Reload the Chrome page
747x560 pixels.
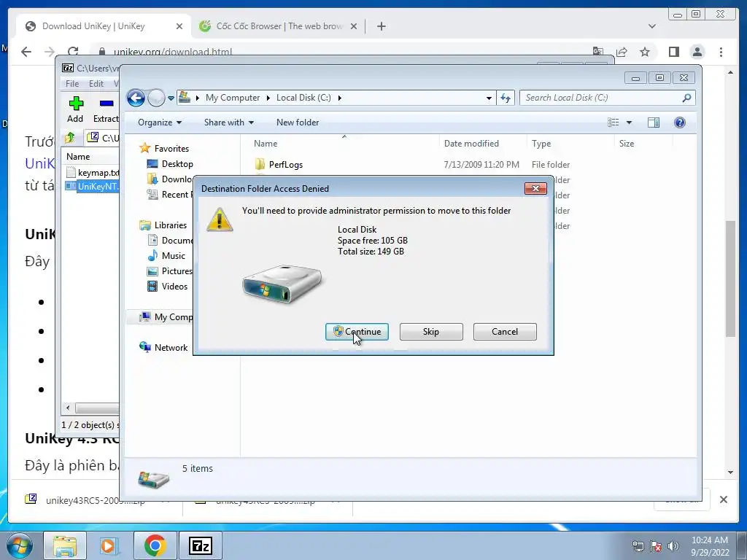pyautogui.click(x=73, y=52)
